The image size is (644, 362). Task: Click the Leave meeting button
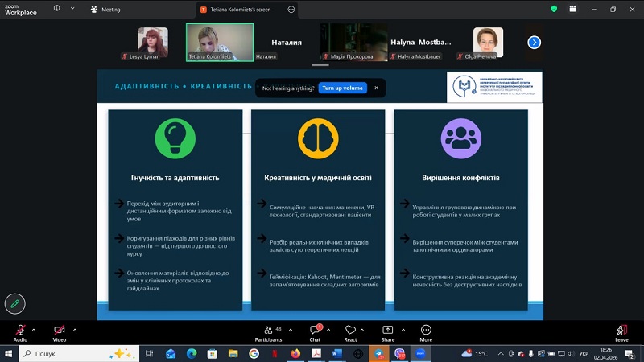tap(621, 331)
